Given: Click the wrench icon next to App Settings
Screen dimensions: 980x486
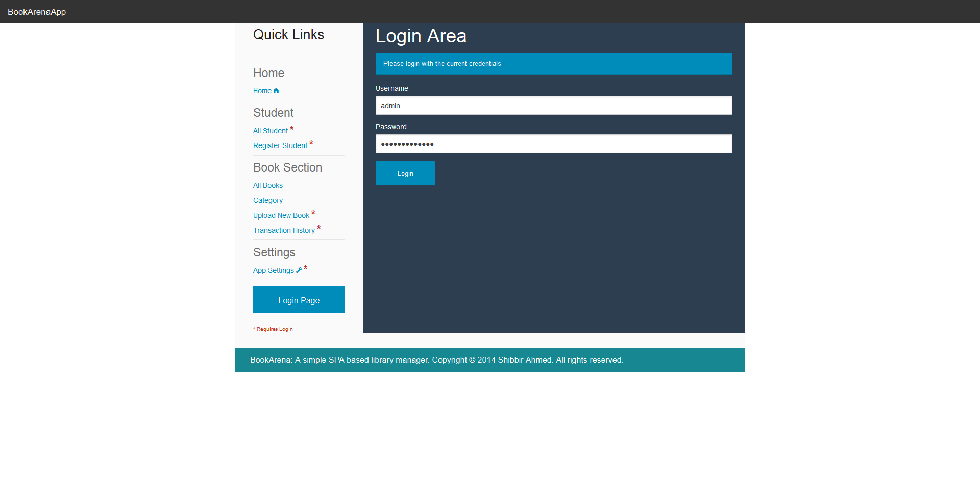Looking at the screenshot, I should 299,270.
